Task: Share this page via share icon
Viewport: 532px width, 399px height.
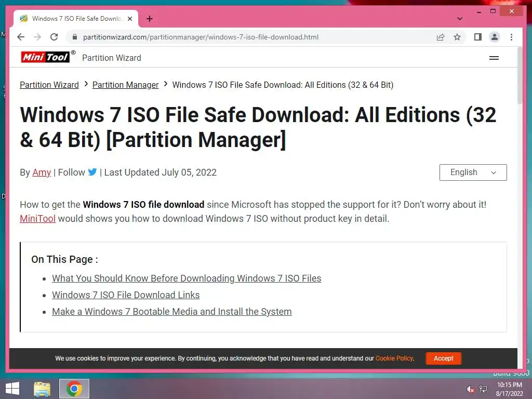Action: click(x=441, y=37)
